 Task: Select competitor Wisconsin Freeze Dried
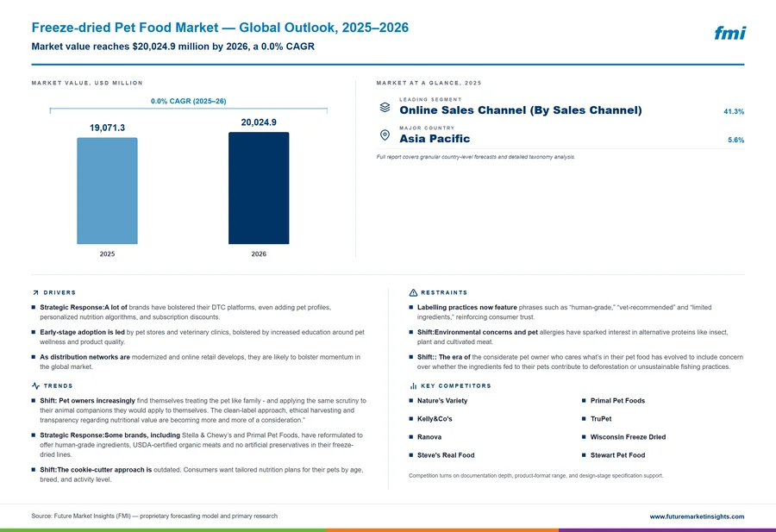[x=628, y=437]
